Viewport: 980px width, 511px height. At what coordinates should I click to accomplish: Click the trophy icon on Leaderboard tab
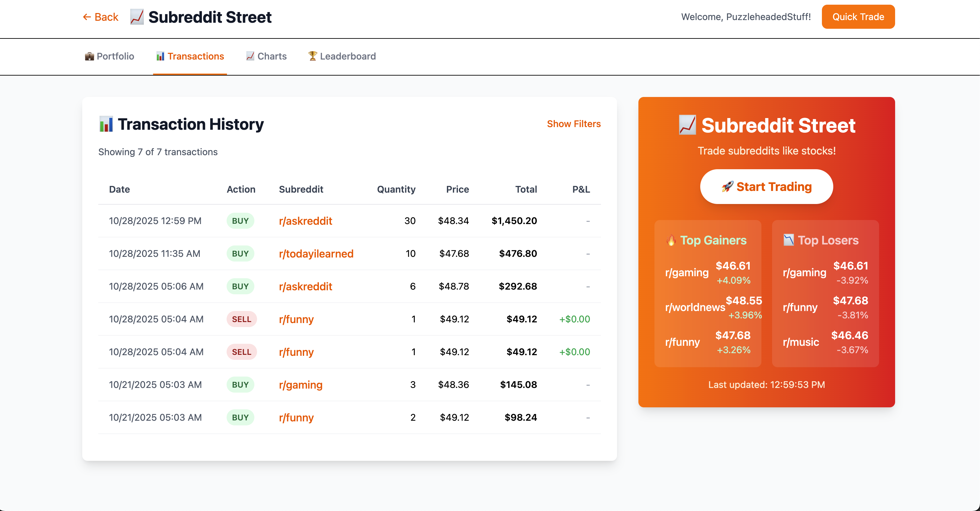tap(312, 56)
